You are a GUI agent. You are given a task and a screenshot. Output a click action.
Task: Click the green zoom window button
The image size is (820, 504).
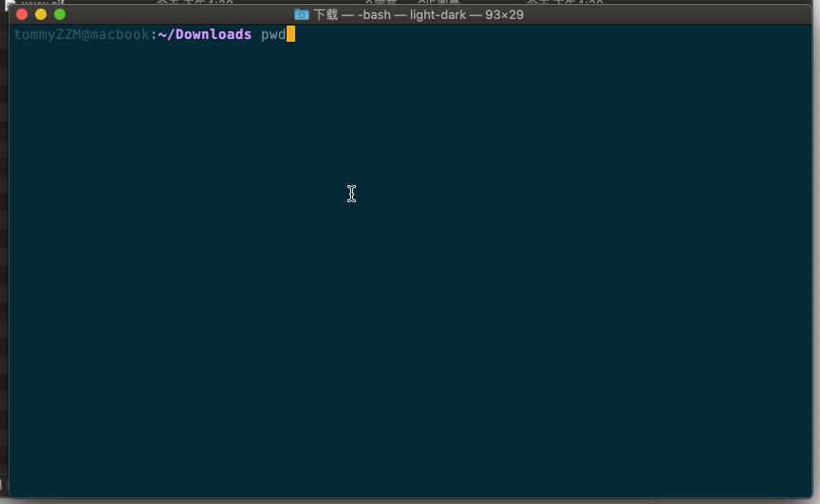click(60, 14)
